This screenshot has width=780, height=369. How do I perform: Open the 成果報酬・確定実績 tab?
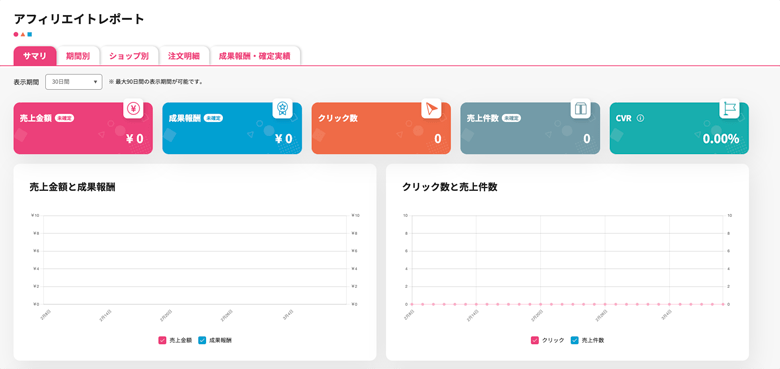255,56
